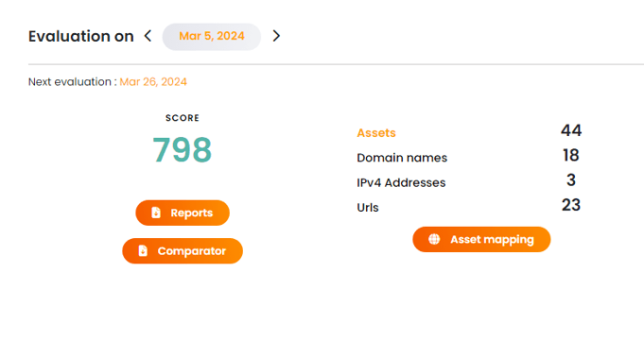The height and width of the screenshot is (341, 644).
Task: Click the domain names count 18
Action: pos(571,156)
